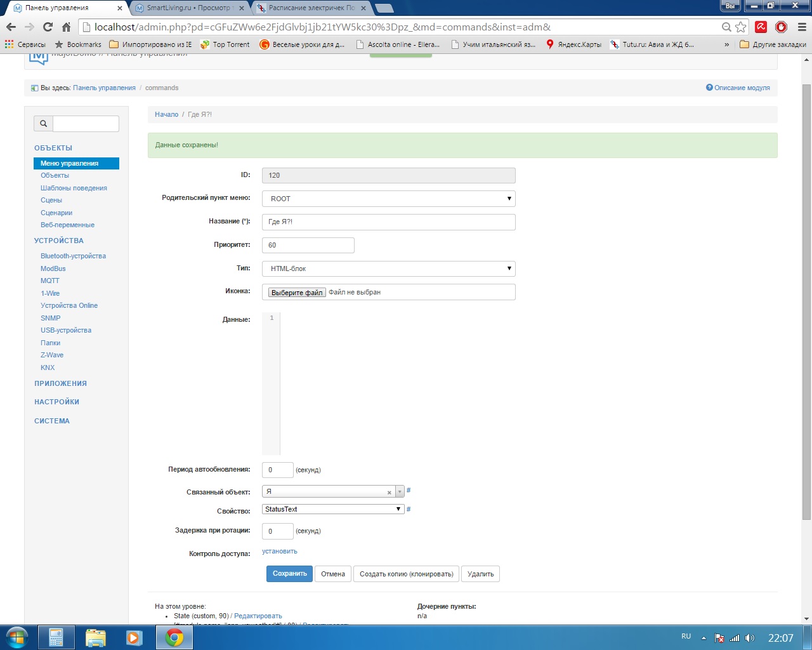Click Создать копию (клонировать) button

pyautogui.click(x=407, y=574)
